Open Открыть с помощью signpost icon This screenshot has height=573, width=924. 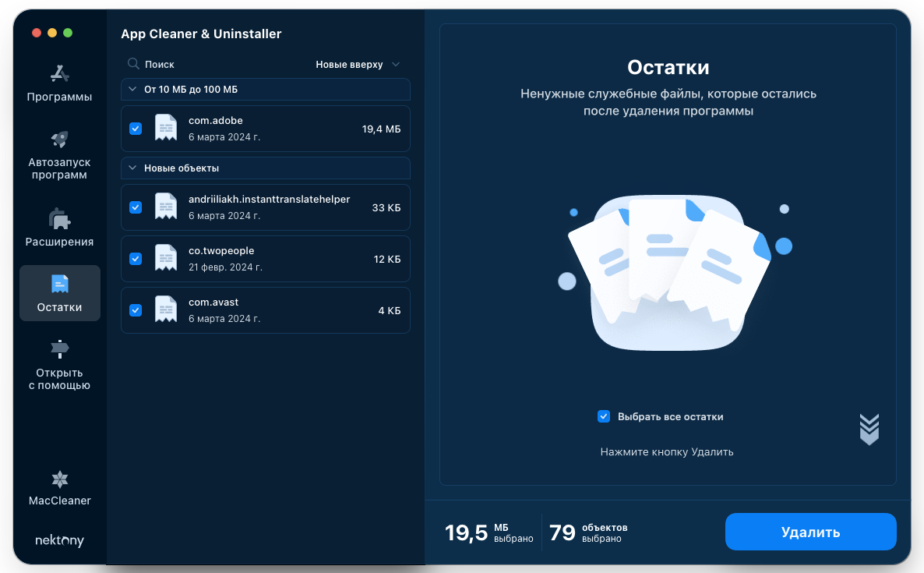(60, 348)
